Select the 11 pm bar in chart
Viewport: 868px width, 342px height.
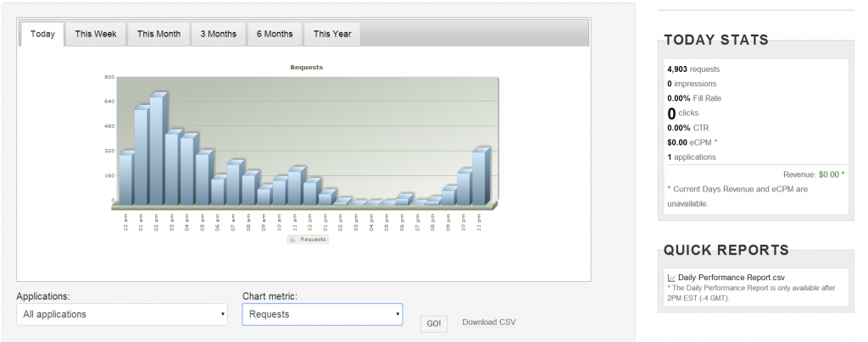pos(480,178)
